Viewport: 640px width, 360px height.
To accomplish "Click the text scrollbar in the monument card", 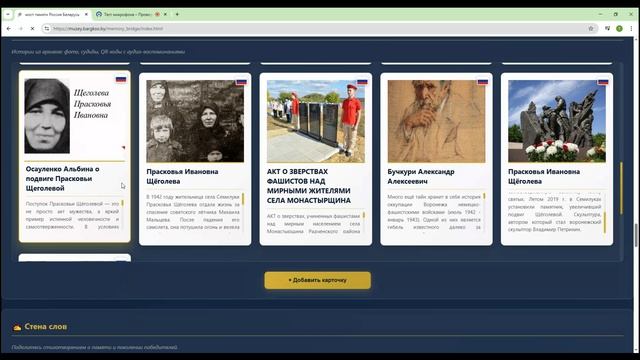I will click(x=604, y=222).
